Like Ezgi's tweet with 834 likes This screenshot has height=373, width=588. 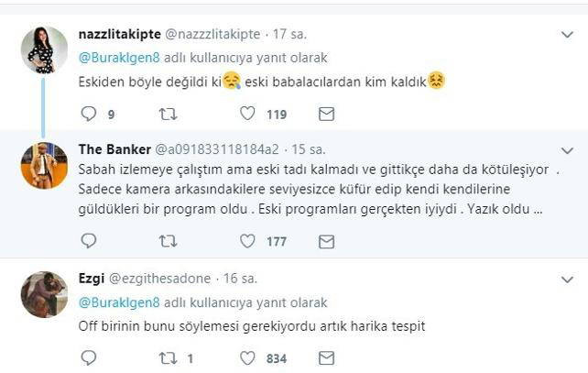point(248,358)
